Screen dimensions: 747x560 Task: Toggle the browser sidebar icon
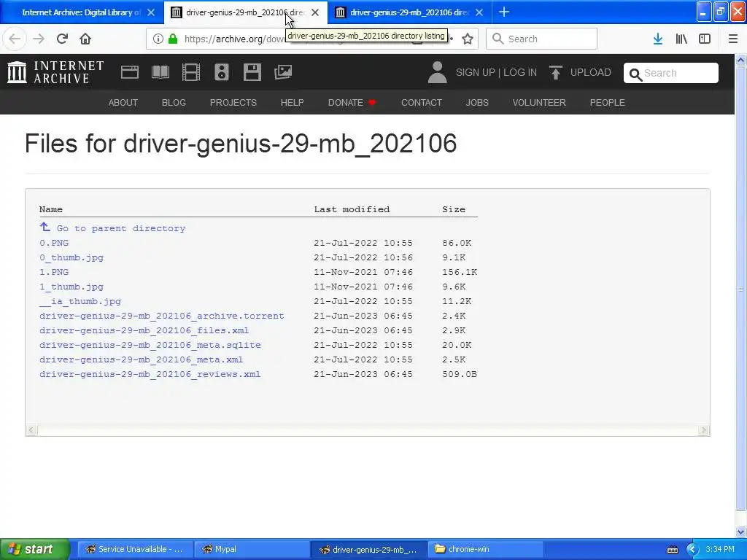(x=705, y=39)
